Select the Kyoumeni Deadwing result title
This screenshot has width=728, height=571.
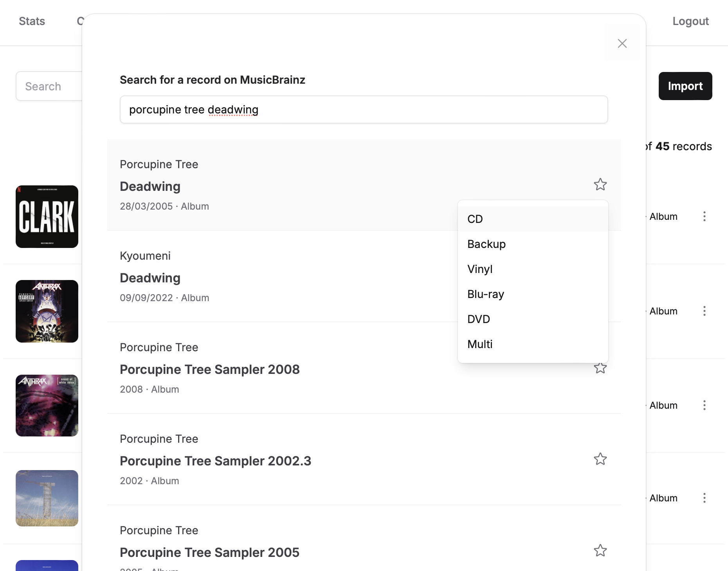(x=150, y=278)
